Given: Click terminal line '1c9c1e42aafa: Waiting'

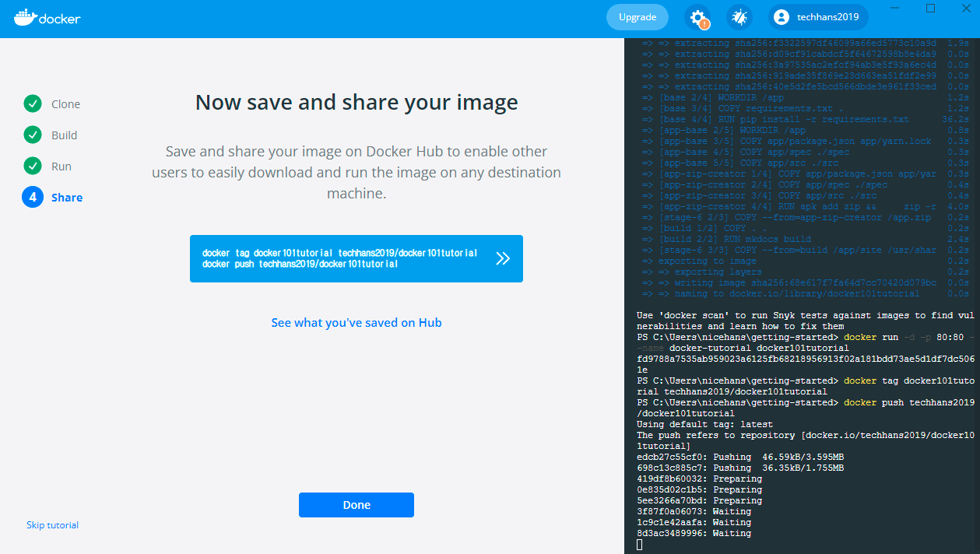Looking at the screenshot, I should [x=694, y=522].
